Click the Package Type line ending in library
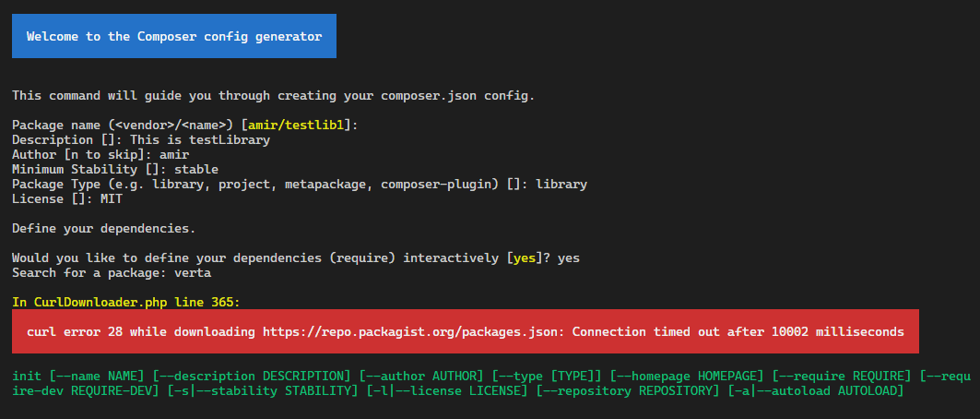The image size is (980, 419). tap(300, 185)
